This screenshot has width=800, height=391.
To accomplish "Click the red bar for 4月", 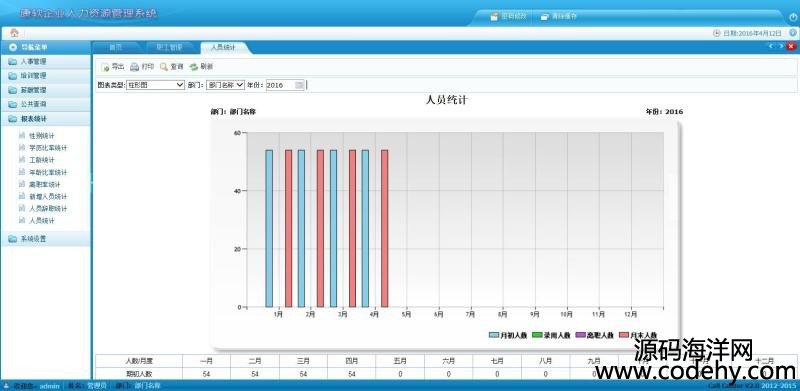I will coord(385,229).
